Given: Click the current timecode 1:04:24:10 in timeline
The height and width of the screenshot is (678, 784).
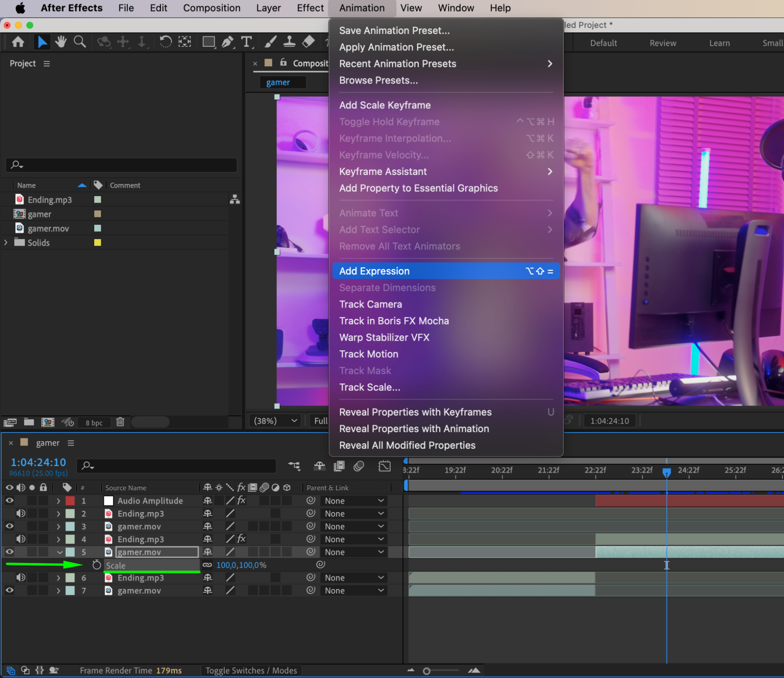Looking at the screenshot, I should point(38,462).
